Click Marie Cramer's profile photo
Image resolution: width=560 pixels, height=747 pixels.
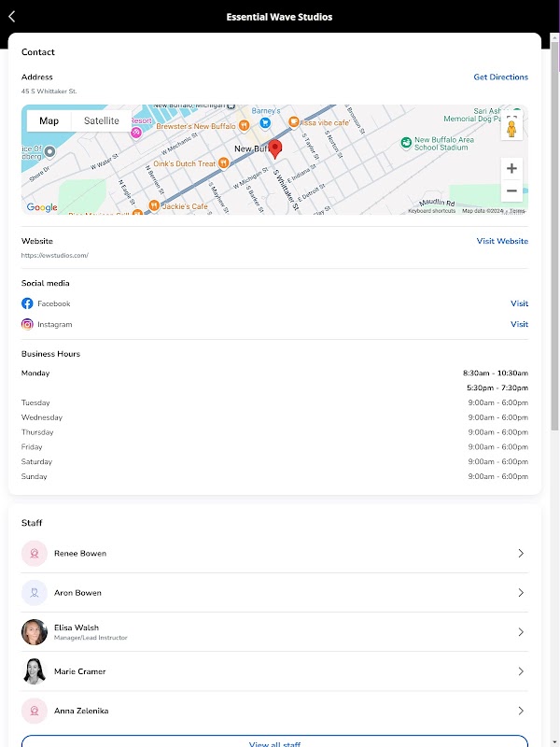35,671
